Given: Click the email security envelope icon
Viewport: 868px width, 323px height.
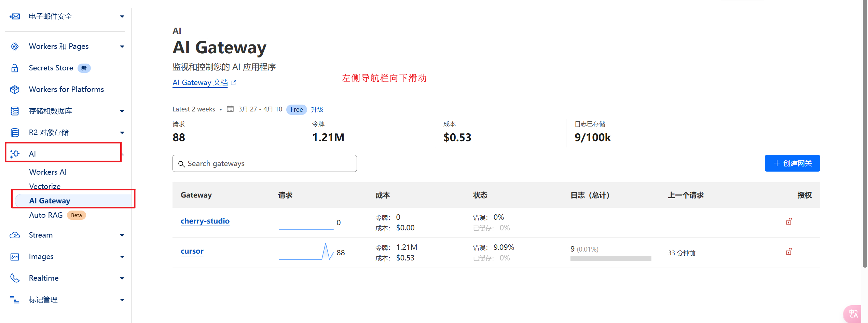Looking at the screenshot, I should coord(15,16).
